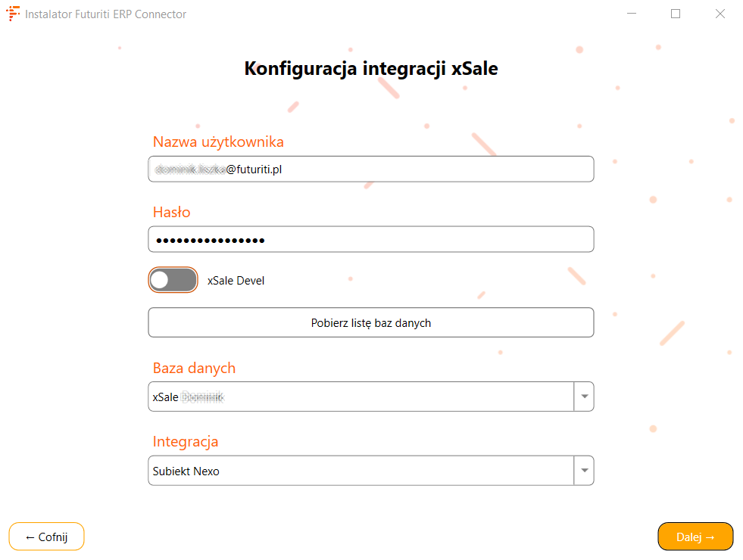Expand the Baza danych dropdown arrow
This screenshot has height=560, width=743.
click(x=584, y=397)
